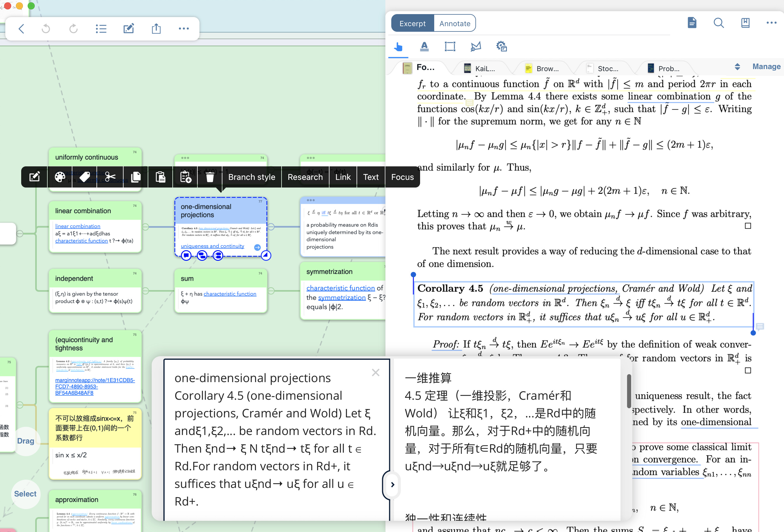Click the palette color icon in context toolbar
This screenshot has width=784, height=532.
click(60, 177)
